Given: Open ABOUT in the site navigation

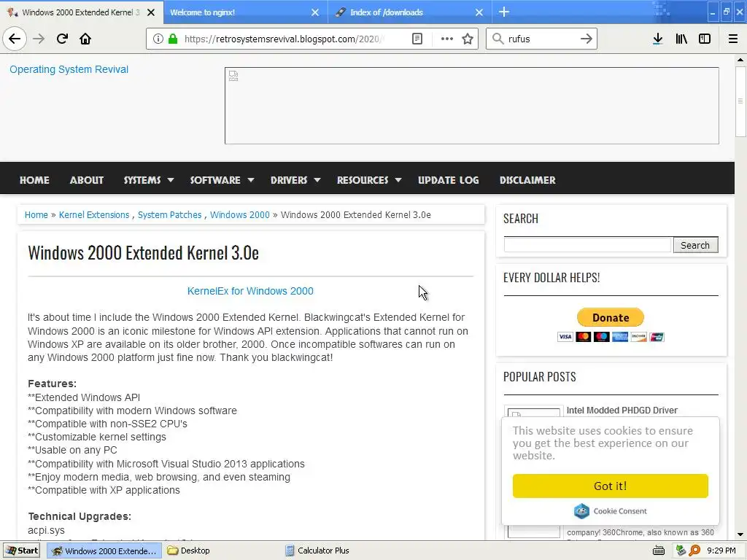Looking at the screenshot, I should 87,180.
